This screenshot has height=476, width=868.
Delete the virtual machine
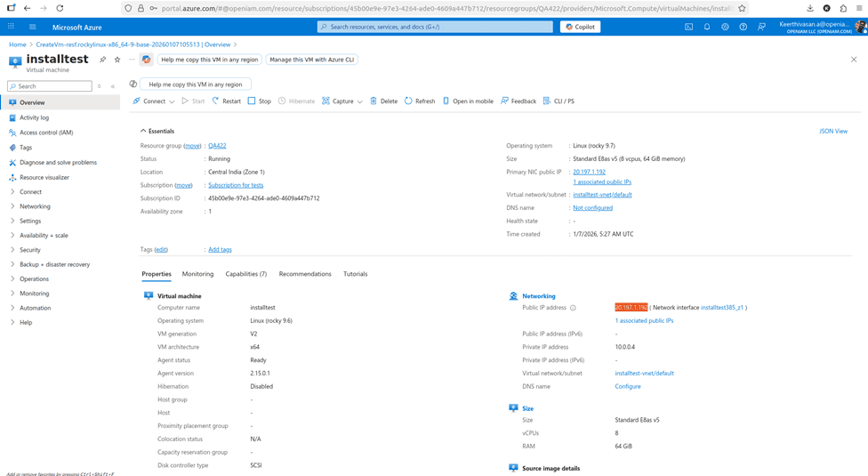coord(383,101)
